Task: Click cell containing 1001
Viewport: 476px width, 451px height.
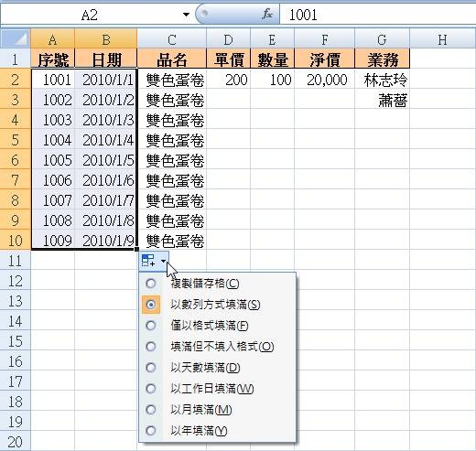Action: (52, 79)
